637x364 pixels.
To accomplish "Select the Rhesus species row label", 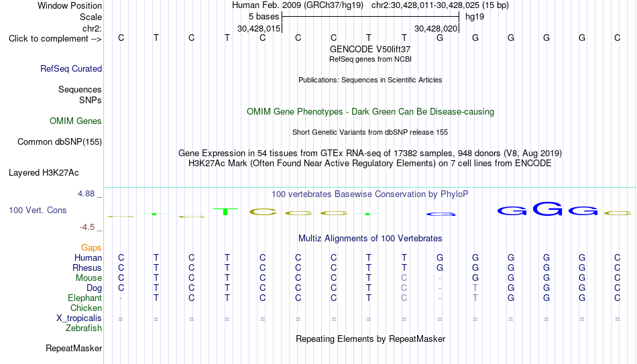I will [87, 267].
